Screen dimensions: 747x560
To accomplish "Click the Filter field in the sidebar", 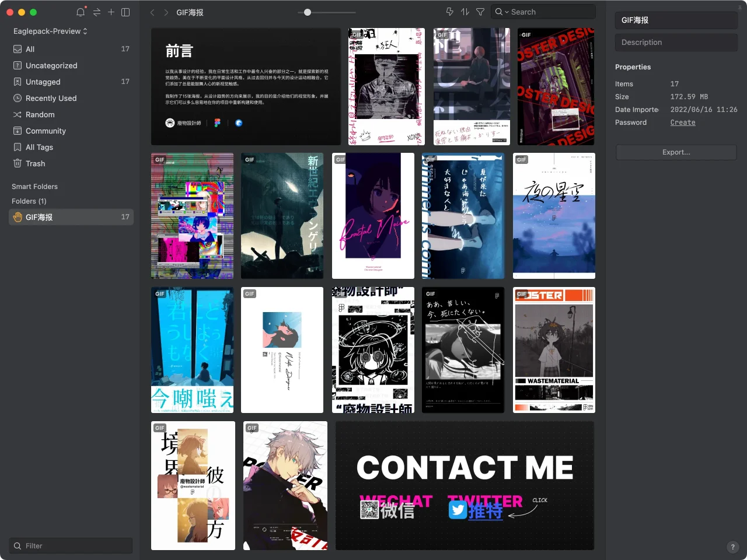I will click(x=71, y=546).
